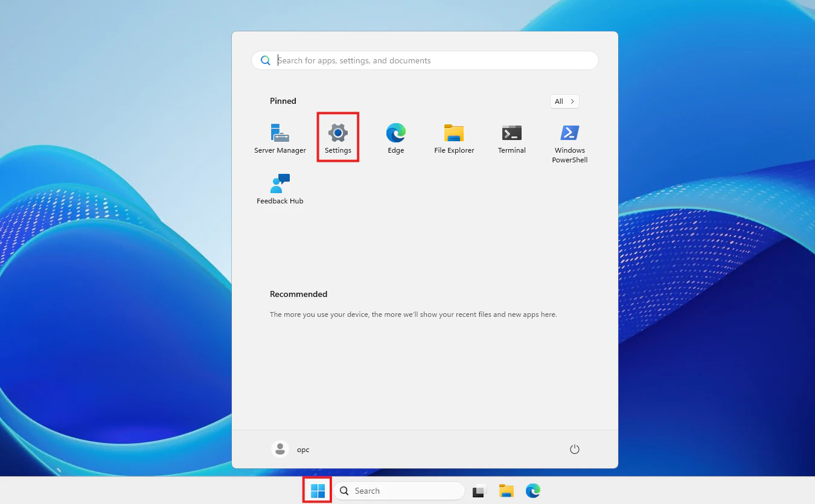Open File Explorer from pinned apps

[454, 138]
